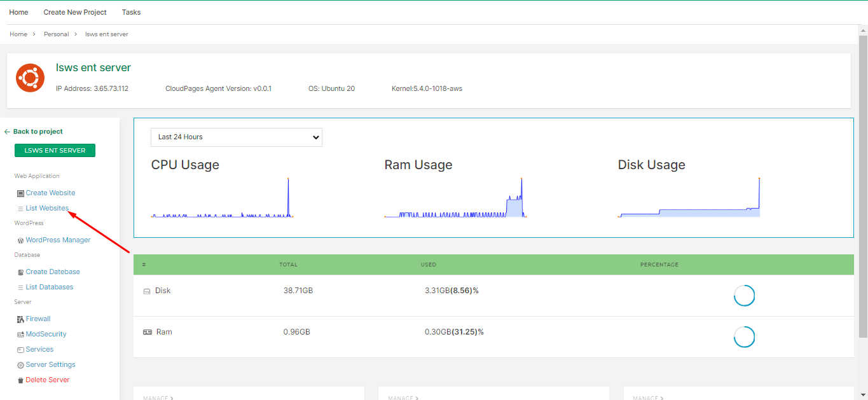Select the Firewall icon in sidebar

click(20, 319)
